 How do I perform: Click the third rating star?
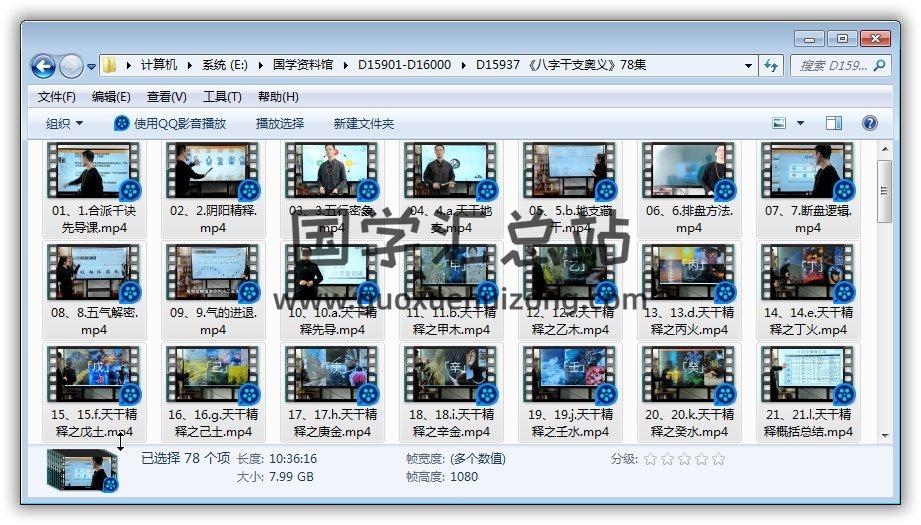(684, 459)
